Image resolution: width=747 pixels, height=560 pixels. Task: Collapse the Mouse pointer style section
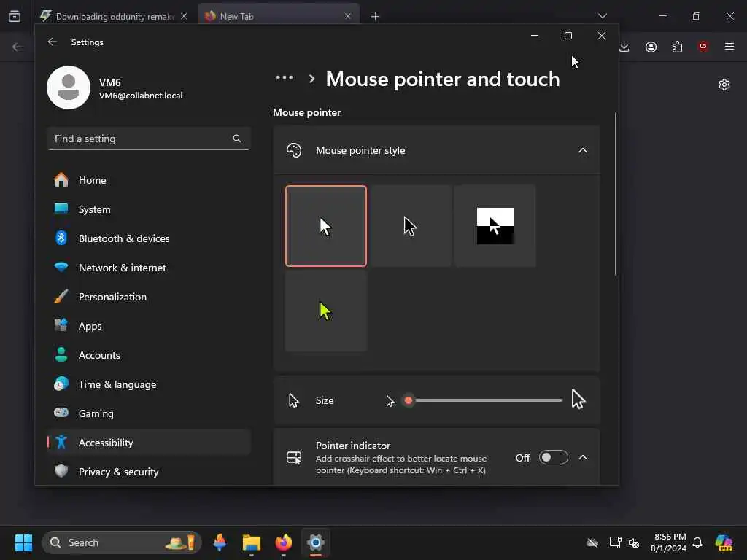pos(583,150)
